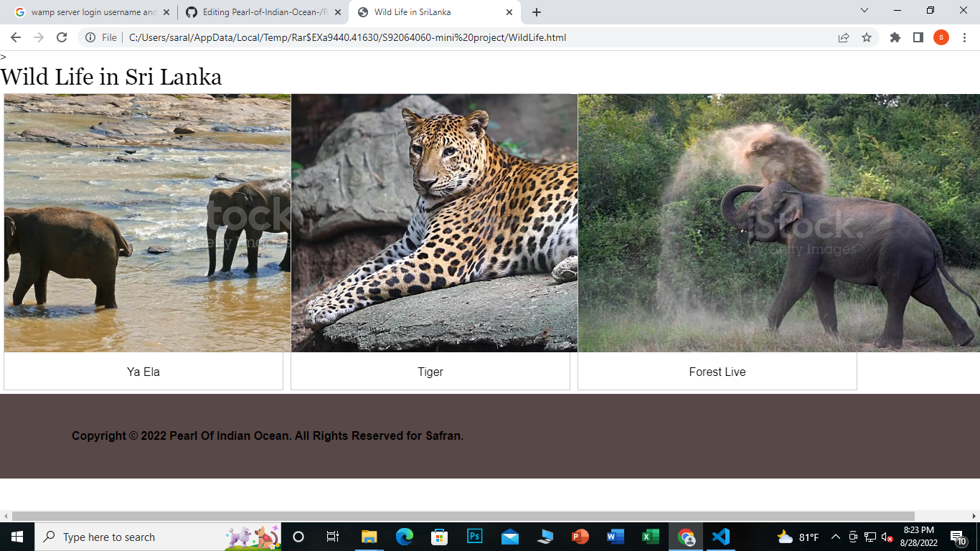Screen dimensions: 980x551
Task: Click the browser back button
Action: pos(14,37)
